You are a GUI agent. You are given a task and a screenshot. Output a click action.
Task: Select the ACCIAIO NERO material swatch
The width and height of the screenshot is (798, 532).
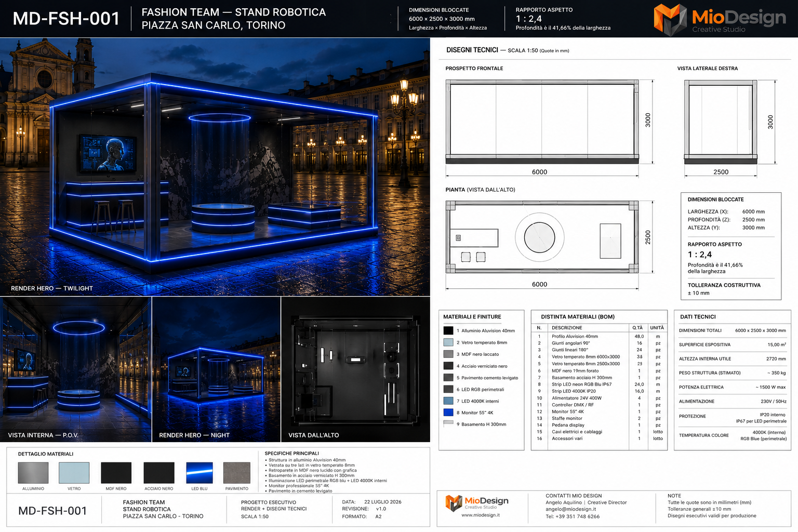[159, 473]
